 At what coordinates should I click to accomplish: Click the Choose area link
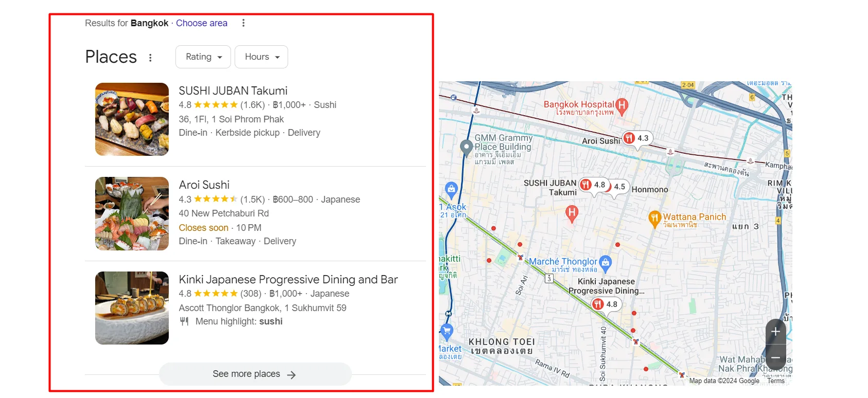(202, 23)
